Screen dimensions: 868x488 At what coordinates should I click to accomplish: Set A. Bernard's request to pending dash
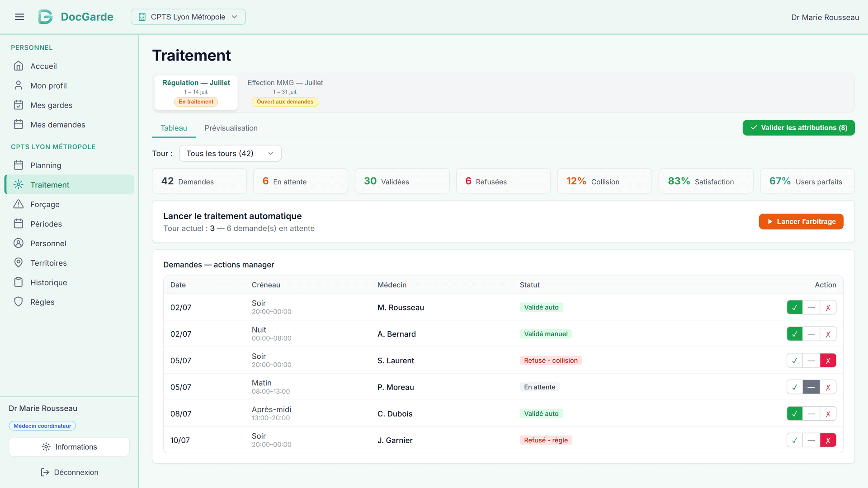811,334
